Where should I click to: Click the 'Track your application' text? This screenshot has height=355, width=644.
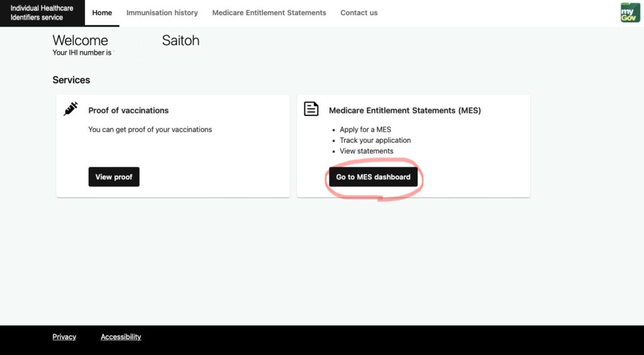(x=375, y=140)
